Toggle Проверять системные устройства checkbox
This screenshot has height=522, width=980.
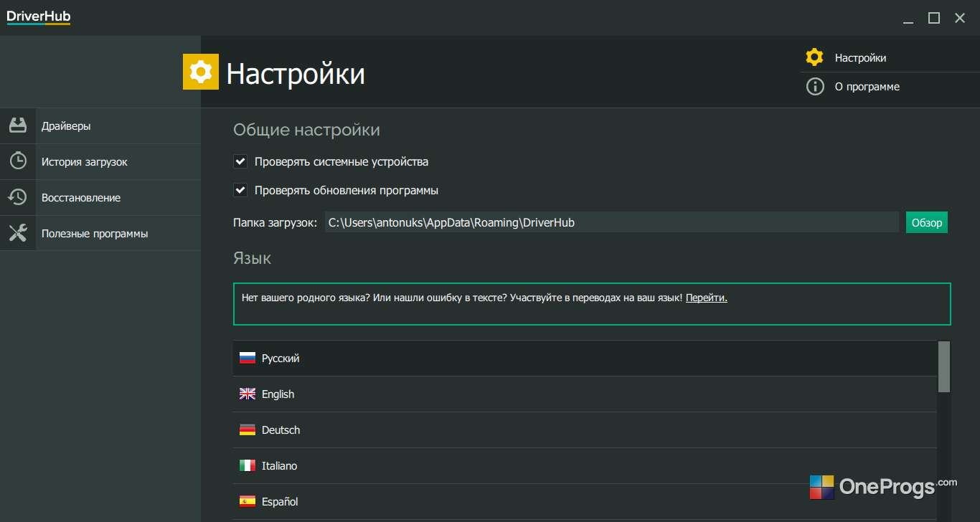[x=240, y=162]
